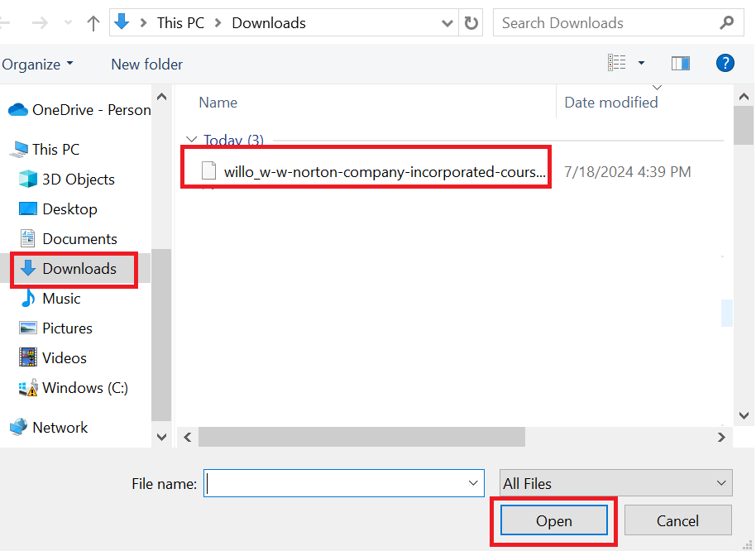Click the horizontal scrollbar thumb
Image resolution: width=756 pixels, height=551 pixels.
361,437
